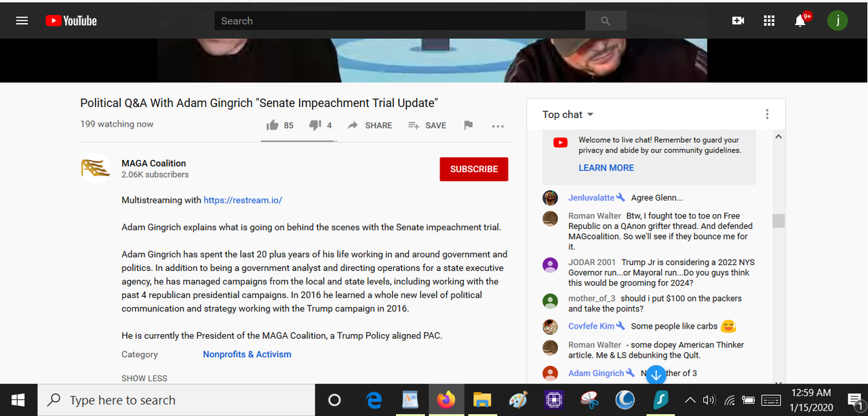Save the video to a playlist
The width and height of the screenshot is (868, 416).
click(427, 125)
